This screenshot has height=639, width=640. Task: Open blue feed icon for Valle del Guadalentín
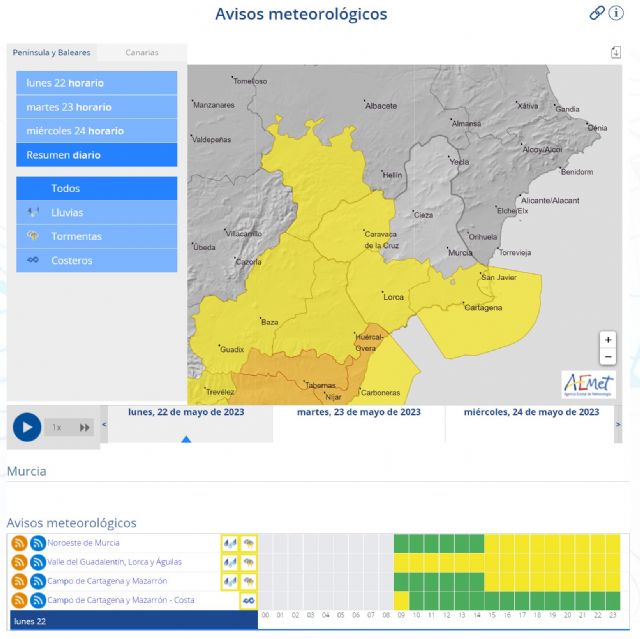point(38,562)
